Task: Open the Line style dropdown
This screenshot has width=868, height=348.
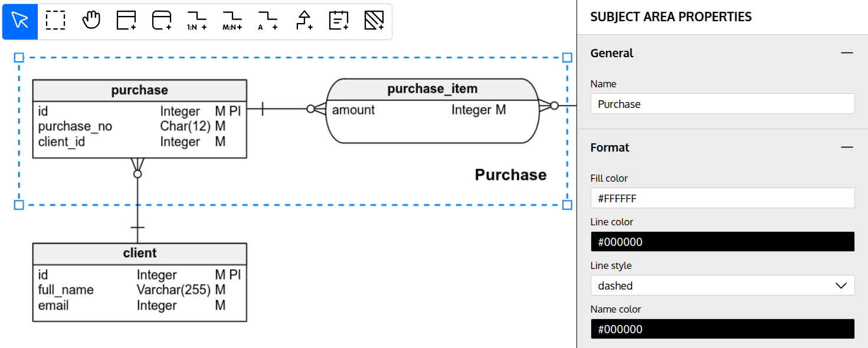Action: pos(722,285)
